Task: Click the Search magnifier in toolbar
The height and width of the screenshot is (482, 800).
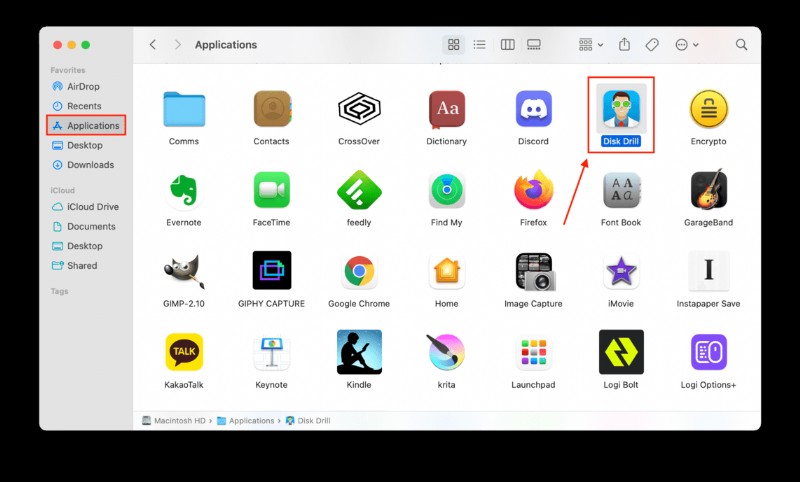Action: [x=741, y=45]
